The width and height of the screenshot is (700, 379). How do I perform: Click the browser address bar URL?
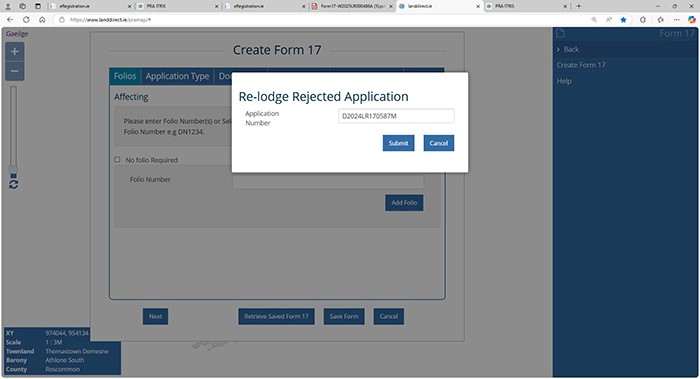[x=111, y=20]
